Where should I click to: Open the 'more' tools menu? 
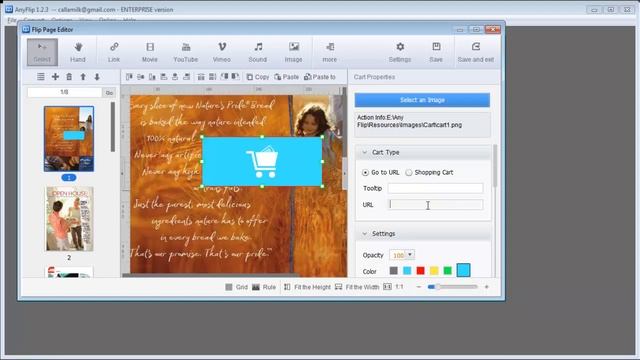(330, 52)
